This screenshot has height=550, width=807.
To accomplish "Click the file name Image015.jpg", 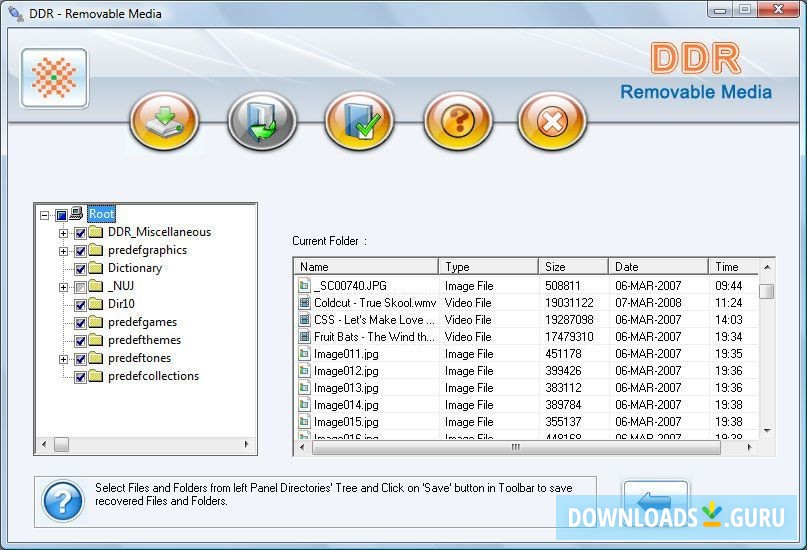I will click(x=346, y=422).
